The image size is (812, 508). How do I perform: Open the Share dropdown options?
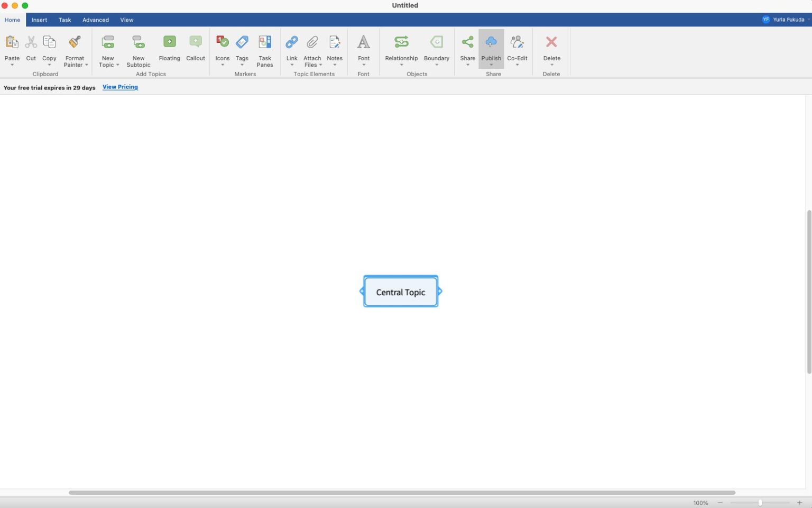pos(467,65)
